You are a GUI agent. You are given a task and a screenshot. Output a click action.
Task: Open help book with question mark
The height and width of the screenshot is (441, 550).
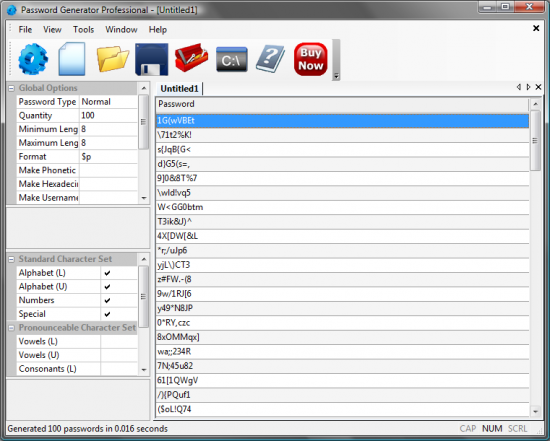coord(270,59)
